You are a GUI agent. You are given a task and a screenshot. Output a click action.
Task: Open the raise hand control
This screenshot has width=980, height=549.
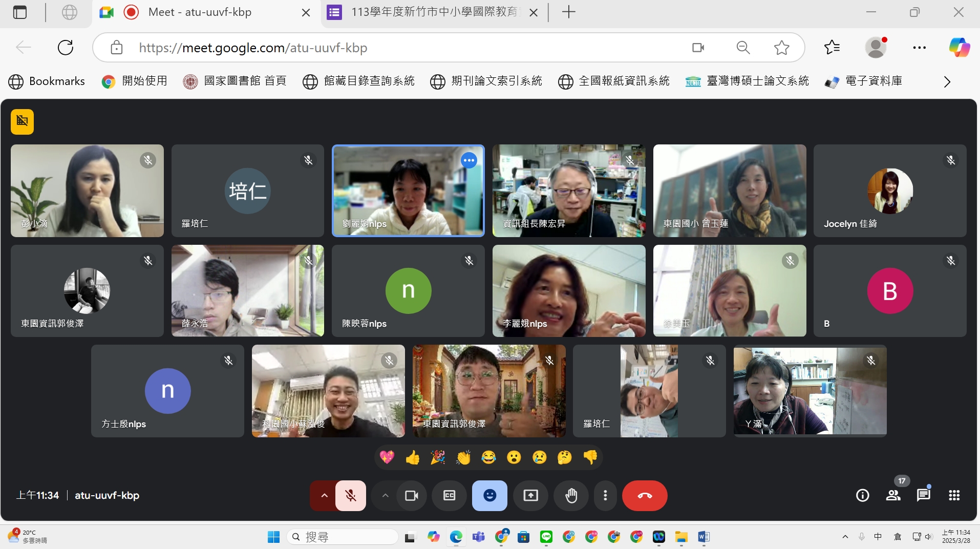point(571,495)
